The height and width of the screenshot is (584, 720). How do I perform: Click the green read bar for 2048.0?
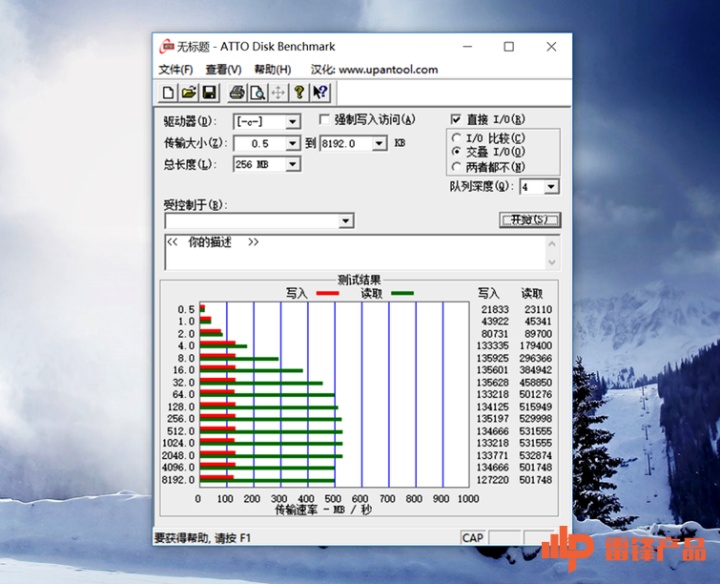click(271, 456)
